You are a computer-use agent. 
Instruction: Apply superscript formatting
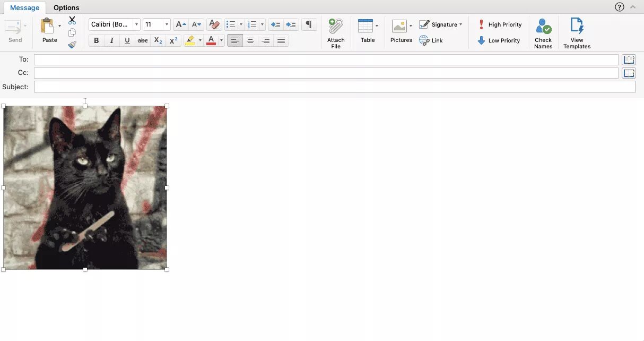(x=173, y=40)
